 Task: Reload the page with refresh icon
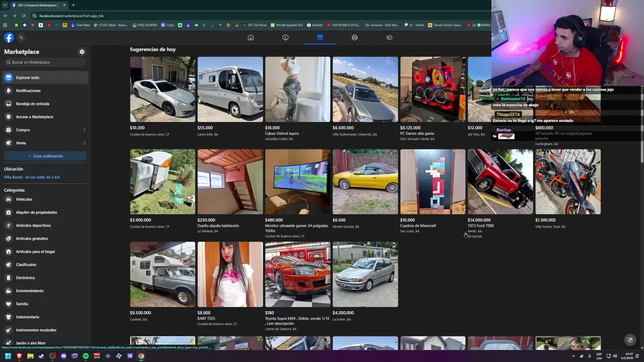click(x=23, y=16)
